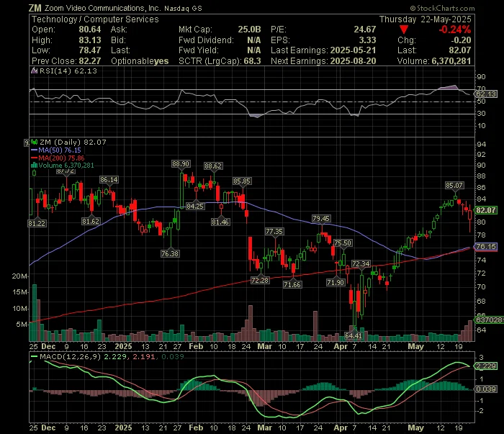Click the Optionable yes field
Viewport: 504px width, 434px height.
[140, 61]
